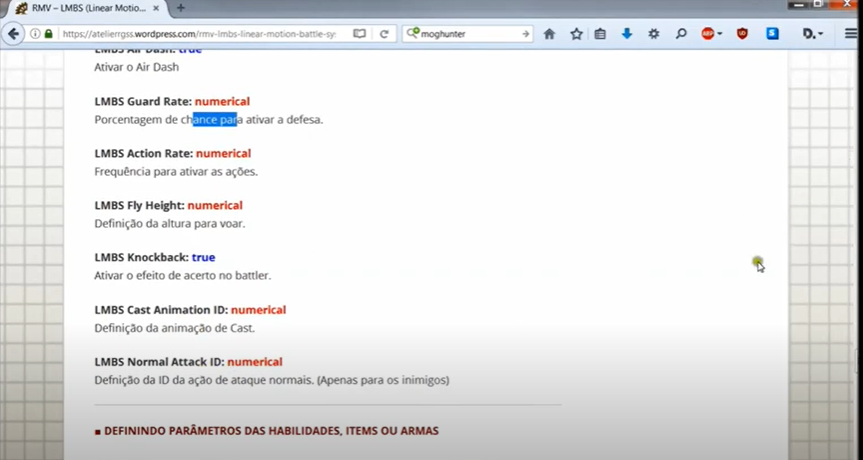Click "numerical" beside LMBS Normal Attack ID

pos(255,362)
